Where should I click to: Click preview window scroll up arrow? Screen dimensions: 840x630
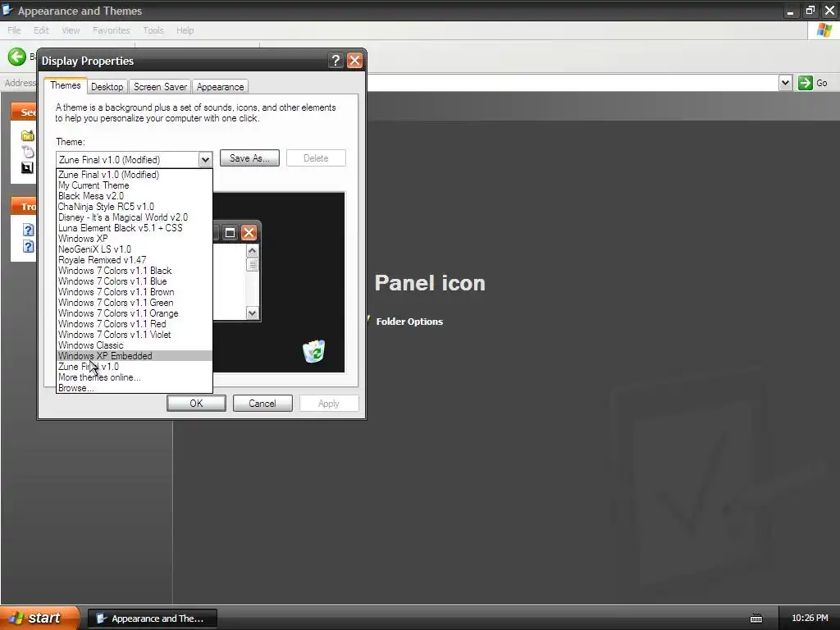253,251
